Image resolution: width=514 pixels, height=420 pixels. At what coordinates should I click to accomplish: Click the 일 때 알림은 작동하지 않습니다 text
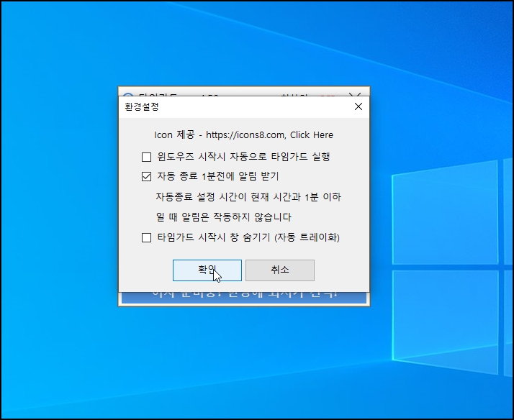point(224,217)
